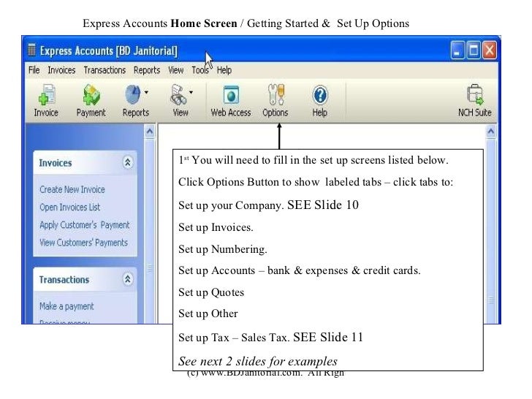Open the Tools menu
Viewport: 532px width, 399px height.
200,70
